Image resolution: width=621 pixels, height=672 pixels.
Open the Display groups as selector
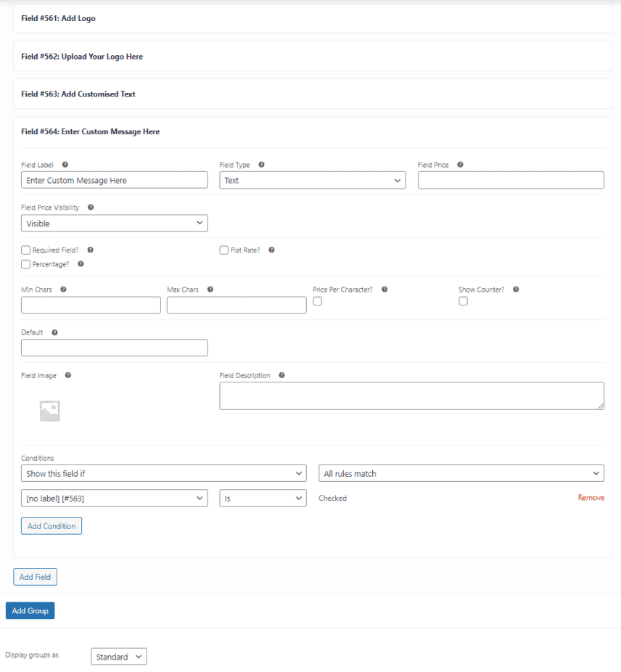coord(118,656)
